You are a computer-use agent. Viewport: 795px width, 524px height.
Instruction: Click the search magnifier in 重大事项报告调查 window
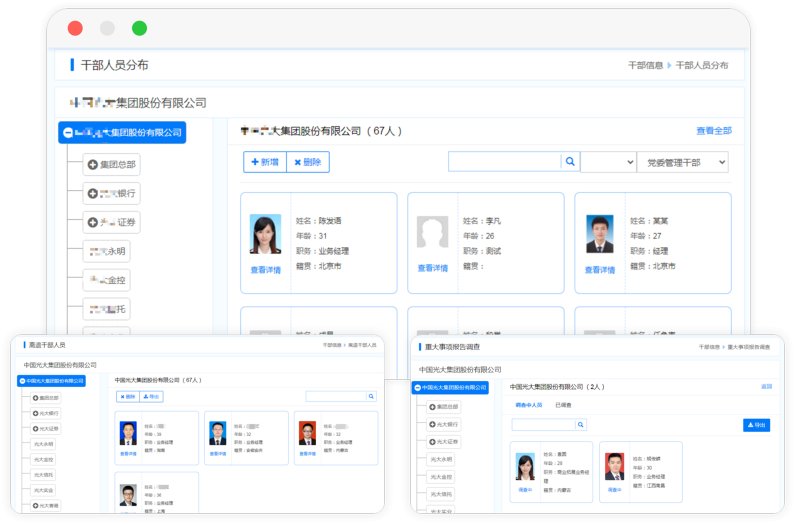(x=581, y=425)
